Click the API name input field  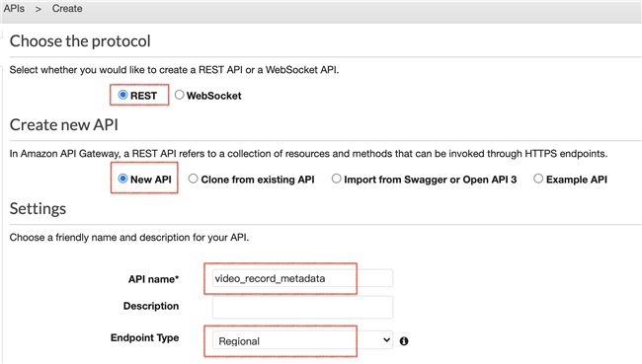pos(302,278)
